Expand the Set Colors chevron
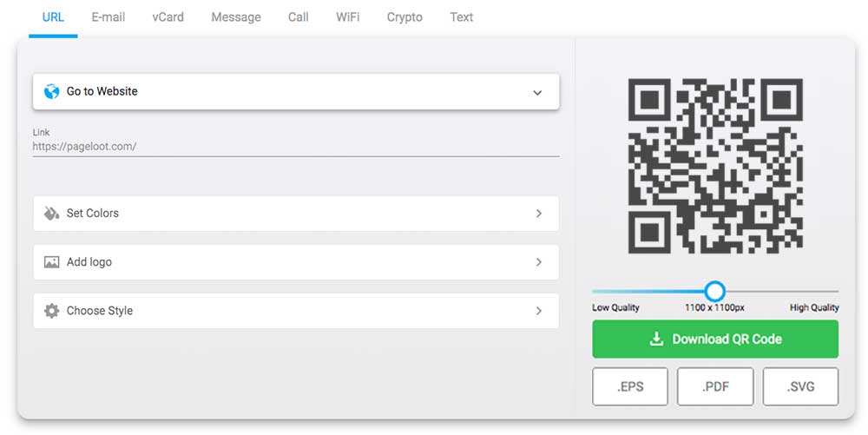 pyautogui.click(x=539, y=213)
